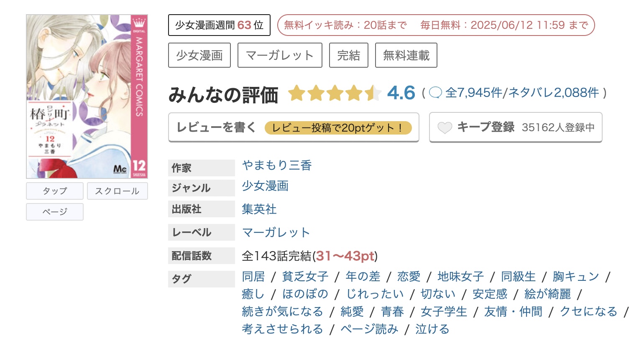The image size is (644, 356).
Task: Click the yellow レビュー投稿で20ptゲット badge
Action: (x=338, y=127)
